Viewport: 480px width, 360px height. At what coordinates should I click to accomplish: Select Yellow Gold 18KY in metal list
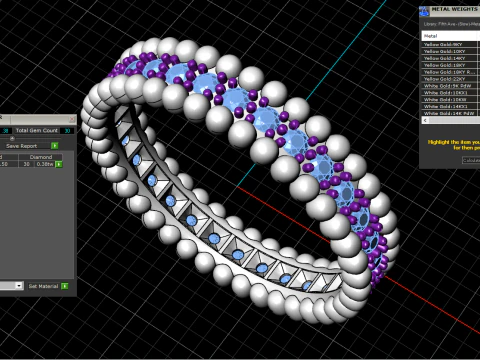[x=449, y=65]
